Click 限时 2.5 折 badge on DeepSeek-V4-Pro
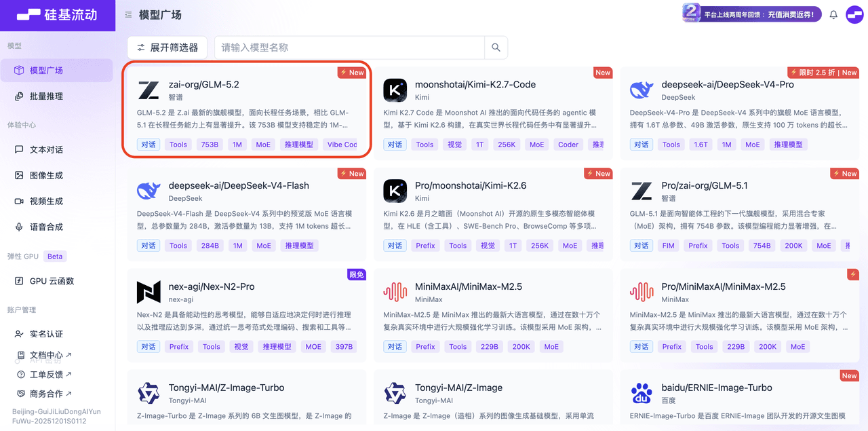This screenshot has height=431, width=868. coord(823,73)
